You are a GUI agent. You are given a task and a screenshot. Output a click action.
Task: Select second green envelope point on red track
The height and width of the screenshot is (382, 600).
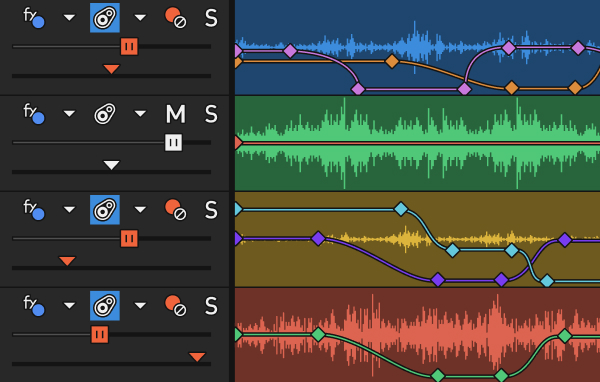coord(318,335)
